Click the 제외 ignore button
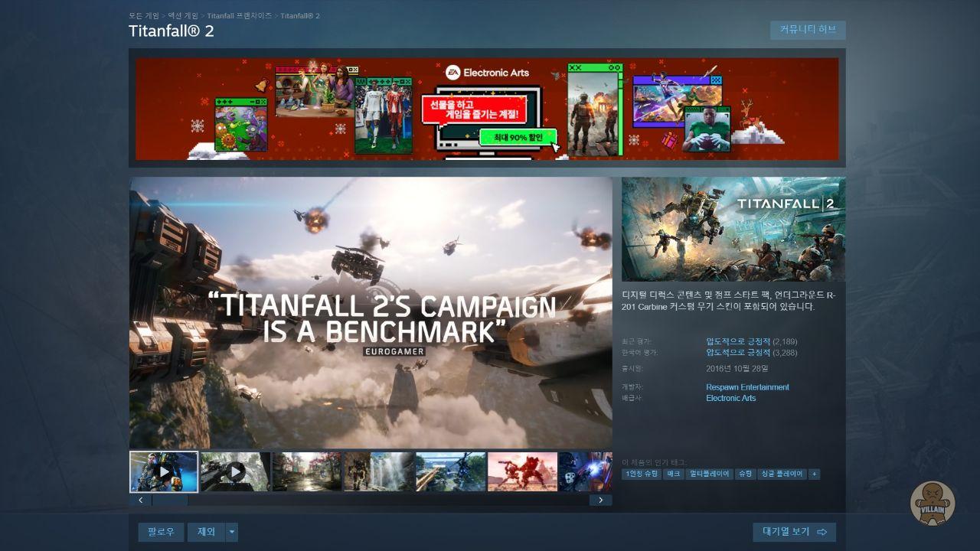 coord(206,532)
